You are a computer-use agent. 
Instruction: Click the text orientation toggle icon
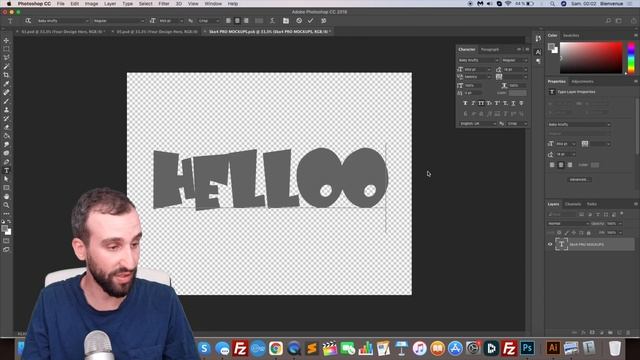tap(28, 20)
